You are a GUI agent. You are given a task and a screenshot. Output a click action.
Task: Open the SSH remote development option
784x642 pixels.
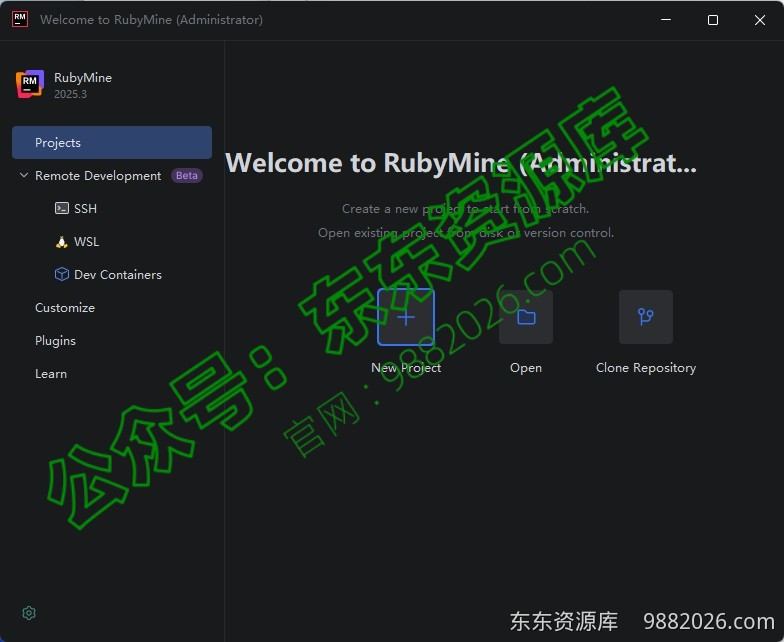pos(85,208)
